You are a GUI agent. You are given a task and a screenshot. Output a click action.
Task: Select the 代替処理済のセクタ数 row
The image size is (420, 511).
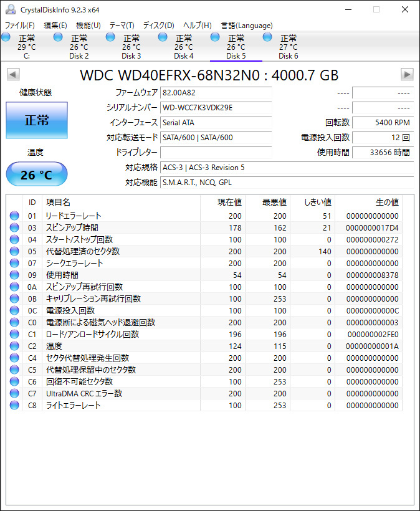(204, 251)
